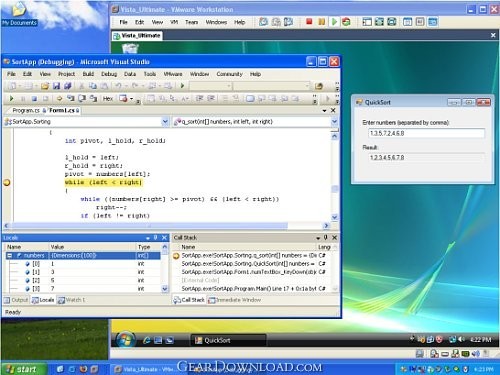Click the Copy icon in Visual Studio toolbar
500x375 pixels.
93,86
